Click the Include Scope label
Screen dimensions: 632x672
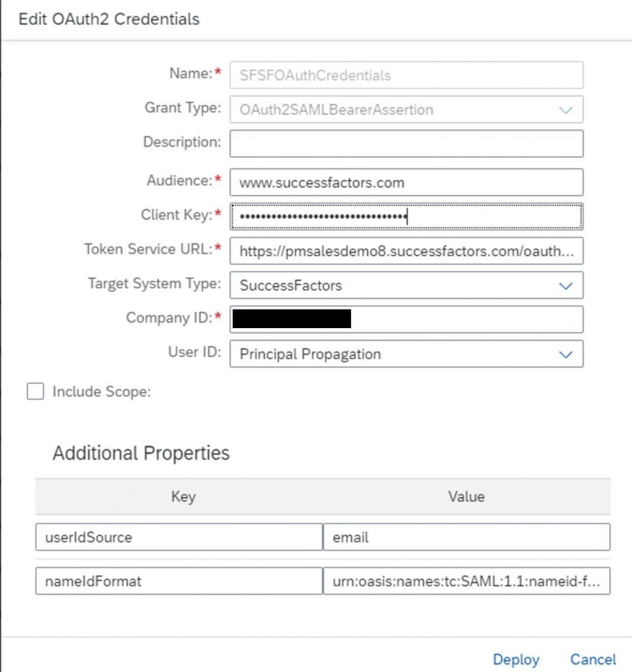(102, 392)
